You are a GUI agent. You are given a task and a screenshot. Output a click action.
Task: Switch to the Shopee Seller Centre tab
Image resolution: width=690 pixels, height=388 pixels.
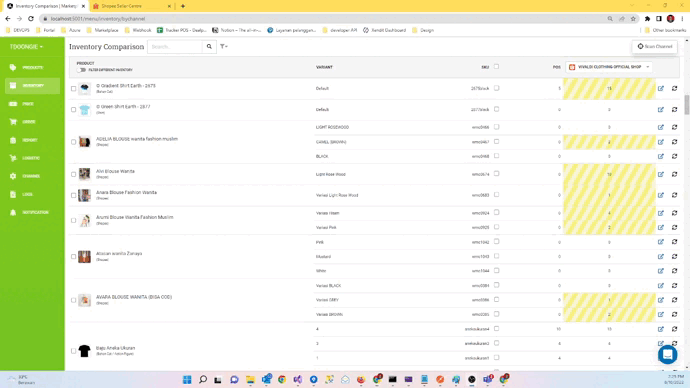point(131,6)
